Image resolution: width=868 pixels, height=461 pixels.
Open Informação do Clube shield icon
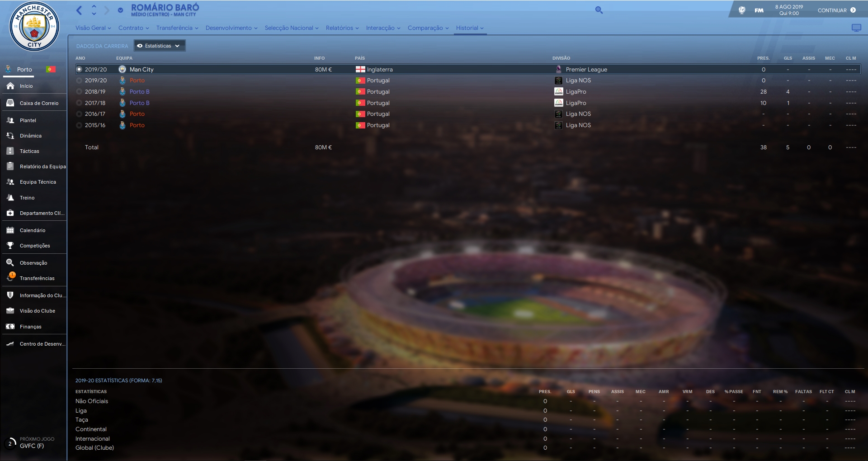pyautogui.click(x=10, y=295)
